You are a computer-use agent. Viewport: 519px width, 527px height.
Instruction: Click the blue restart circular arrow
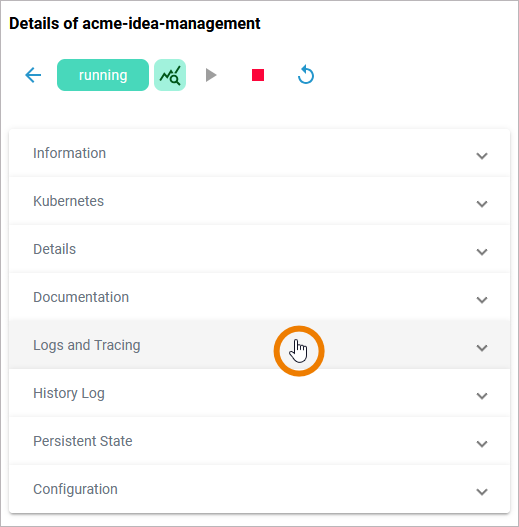[x=306, y=75]
